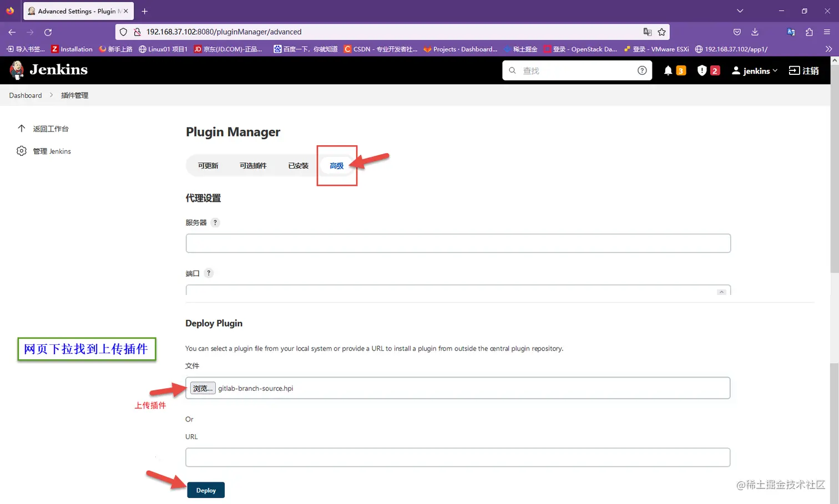
Task: Click the forward navigation arrow
Action: (x=30, y=32)
